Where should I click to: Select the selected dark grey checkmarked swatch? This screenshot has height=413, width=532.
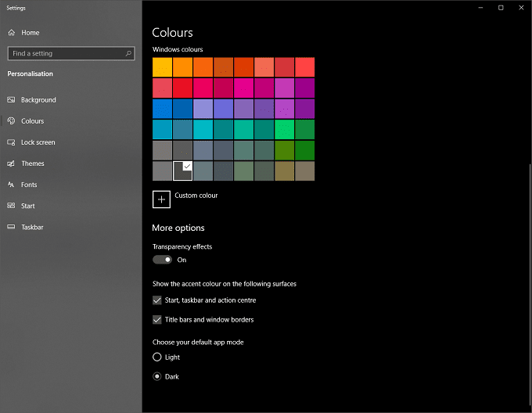click(182, 171)
